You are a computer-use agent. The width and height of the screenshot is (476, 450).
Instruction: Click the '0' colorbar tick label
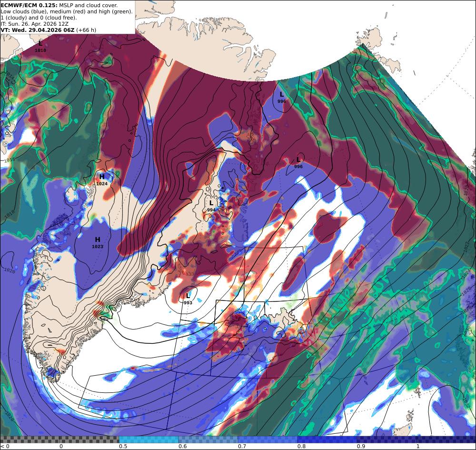(x=61, y=446)
